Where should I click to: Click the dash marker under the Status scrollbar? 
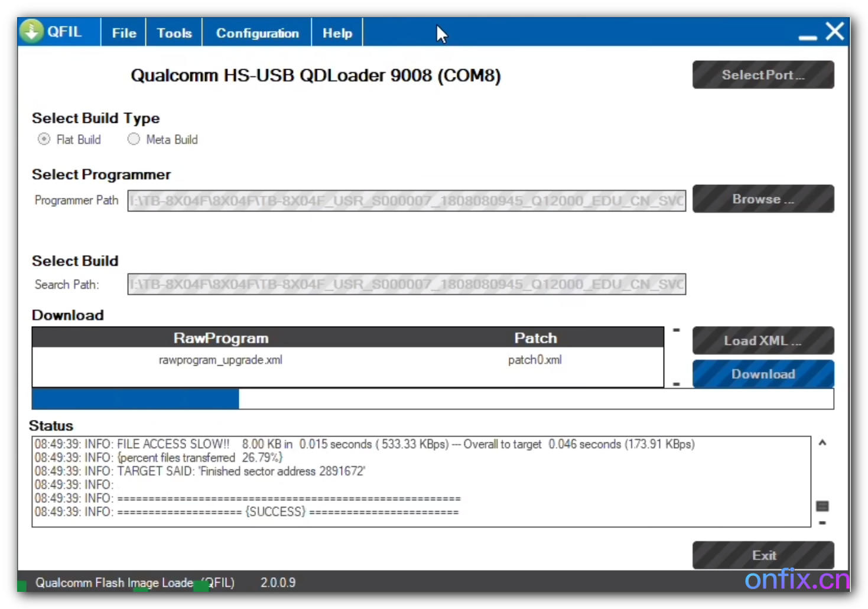(x=823, y=522)
